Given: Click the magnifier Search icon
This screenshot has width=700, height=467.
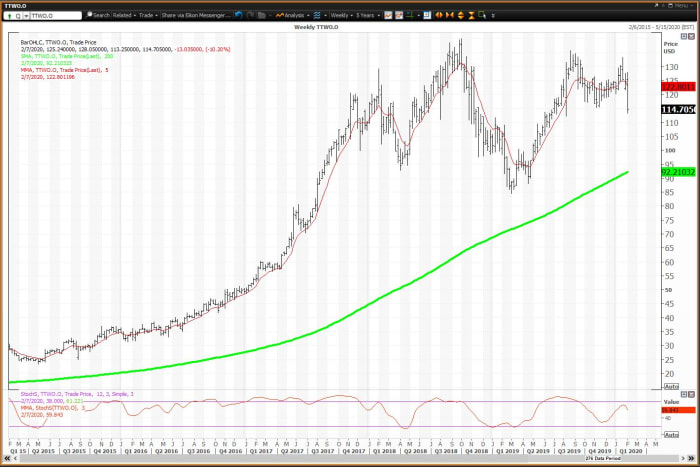Looking at the screenshot, I should pyautogui.click(x=88, y=15).
